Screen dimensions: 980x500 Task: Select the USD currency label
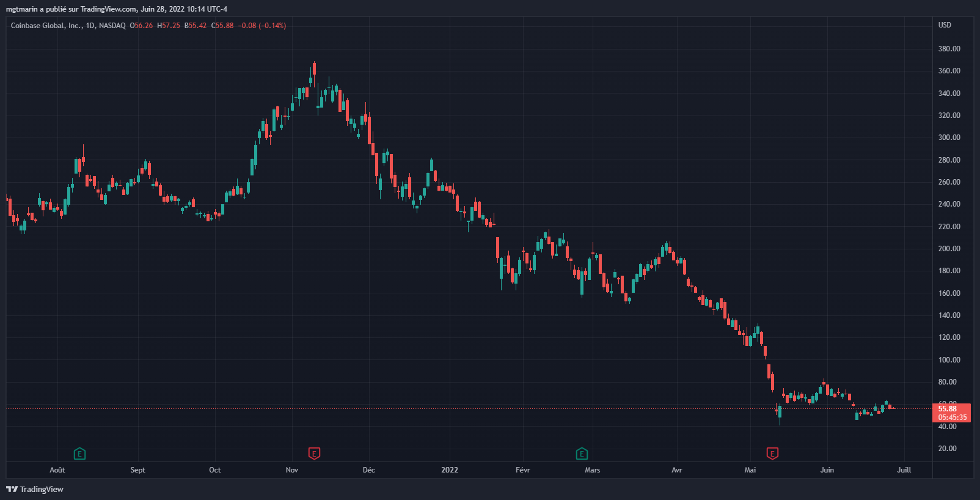click(945, 25)
